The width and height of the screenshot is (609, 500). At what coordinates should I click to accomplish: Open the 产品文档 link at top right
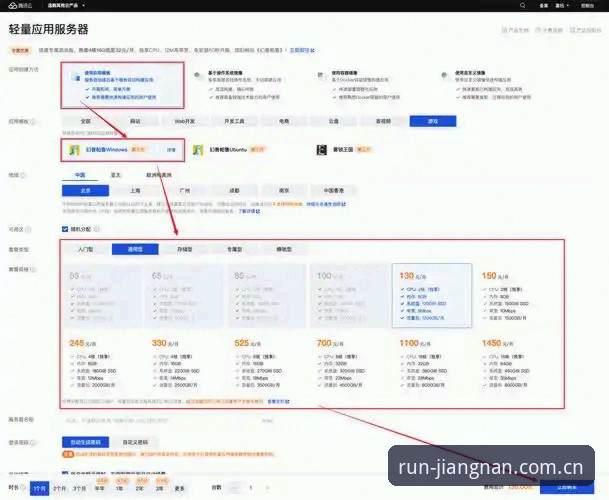pyautogui.click(x=515, y=30)
